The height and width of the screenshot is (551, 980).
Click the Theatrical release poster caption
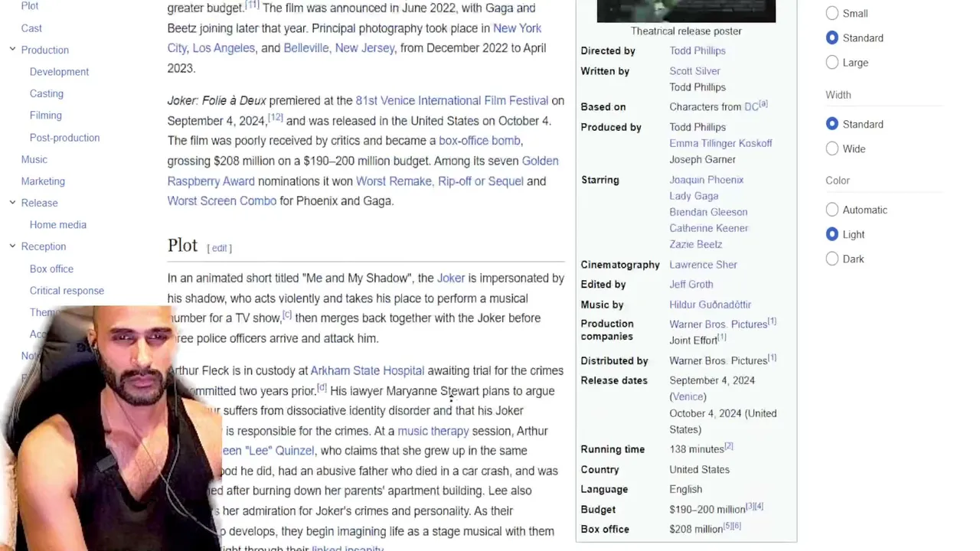pos(686,31)
